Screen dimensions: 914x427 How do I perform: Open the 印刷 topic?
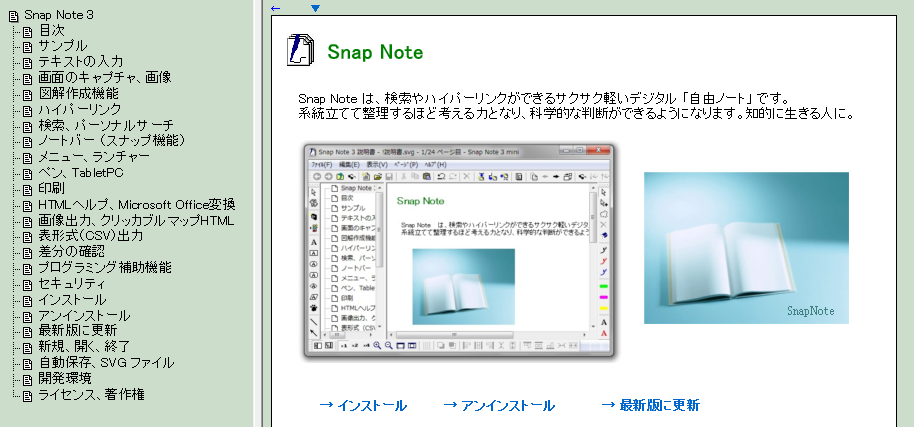pos(51,189)
